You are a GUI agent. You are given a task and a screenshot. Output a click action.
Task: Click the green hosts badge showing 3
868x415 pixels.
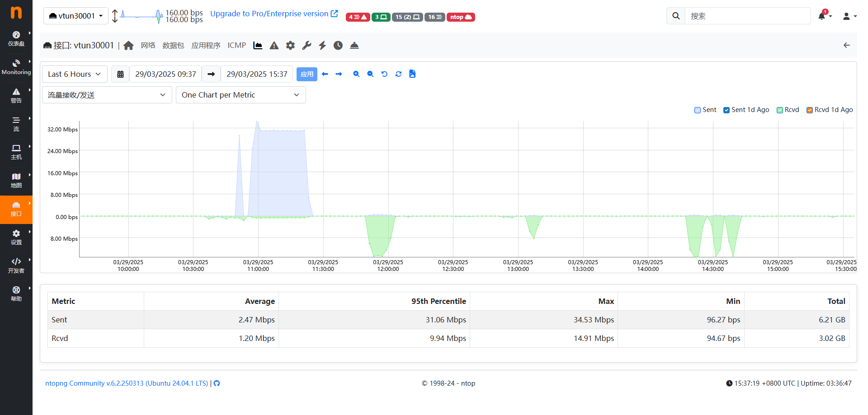coord(381,17)
